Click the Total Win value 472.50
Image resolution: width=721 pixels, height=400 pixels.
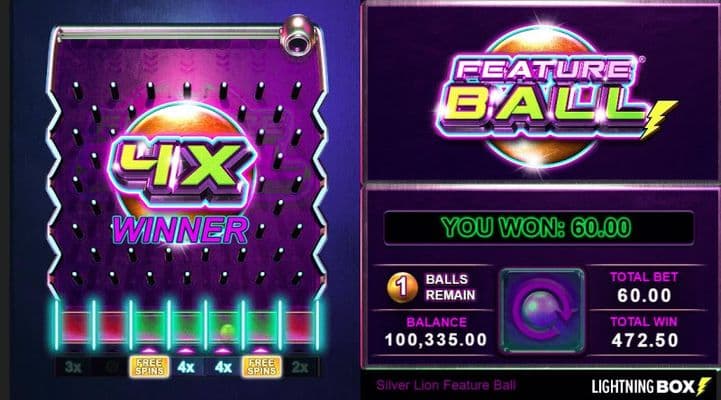click(645, 340)
